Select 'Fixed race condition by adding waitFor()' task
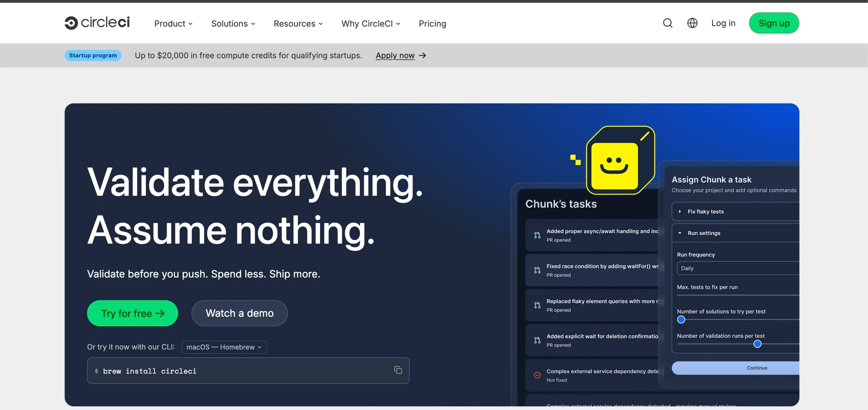Image resolution: width=868 pixels, height=410 pixels. tap(592, 270)
